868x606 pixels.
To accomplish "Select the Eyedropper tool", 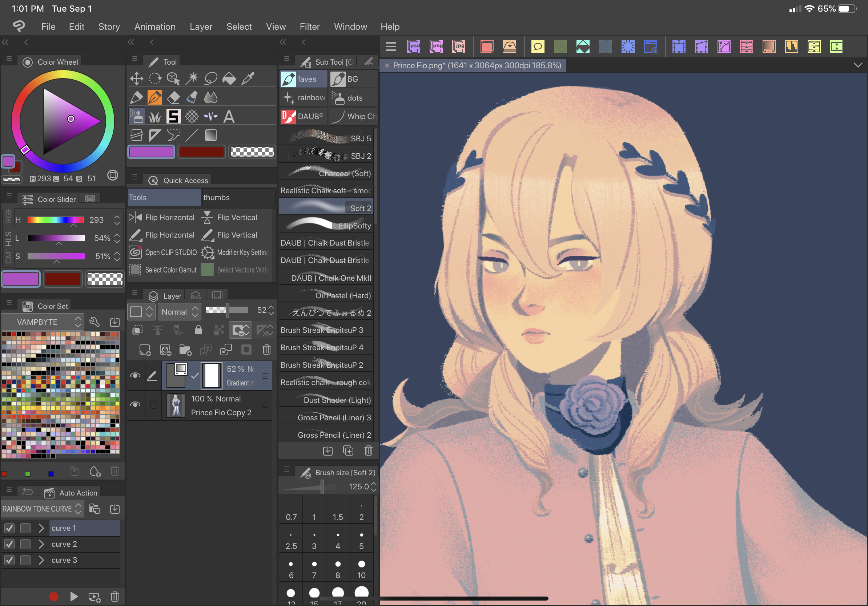I will (248, 78).
